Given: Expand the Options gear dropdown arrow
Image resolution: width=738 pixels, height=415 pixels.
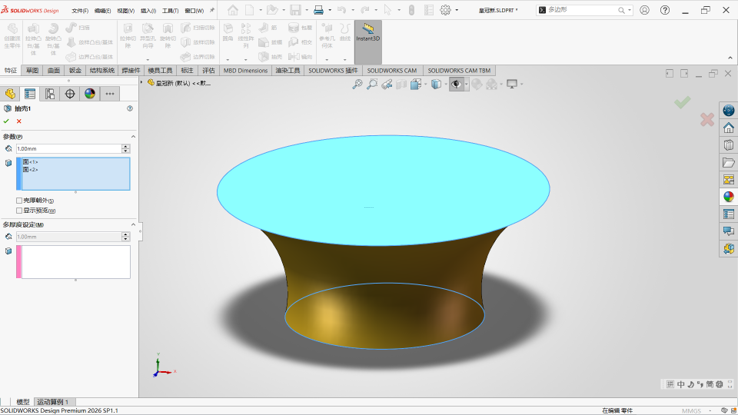Looking at the screenshot, I should [x=457, y=10].
